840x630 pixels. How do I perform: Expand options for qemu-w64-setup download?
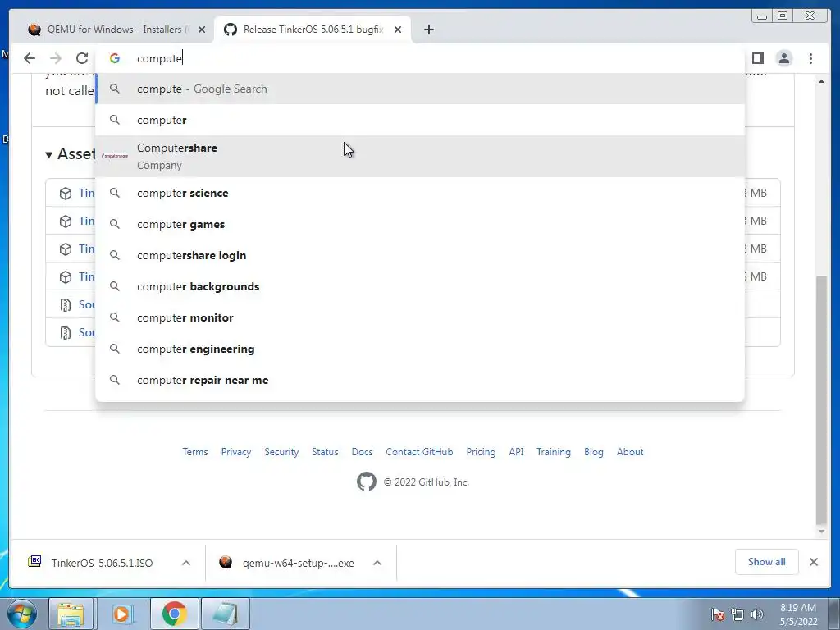377,563
